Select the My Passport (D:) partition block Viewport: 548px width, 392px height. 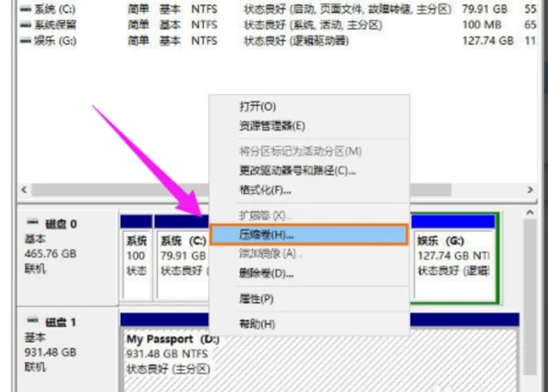coord(320,354)
